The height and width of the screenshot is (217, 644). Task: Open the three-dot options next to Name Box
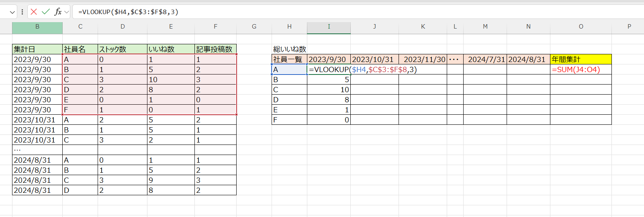coord(22,12)
